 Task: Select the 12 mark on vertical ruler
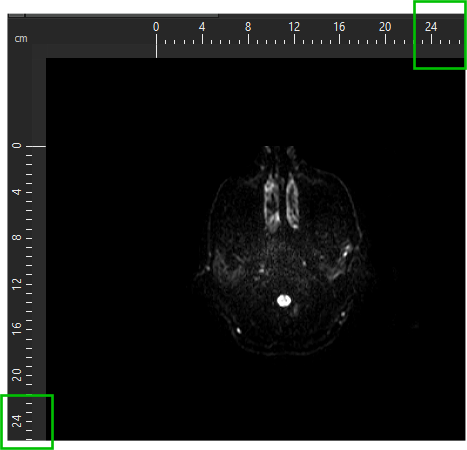[17, 284]
